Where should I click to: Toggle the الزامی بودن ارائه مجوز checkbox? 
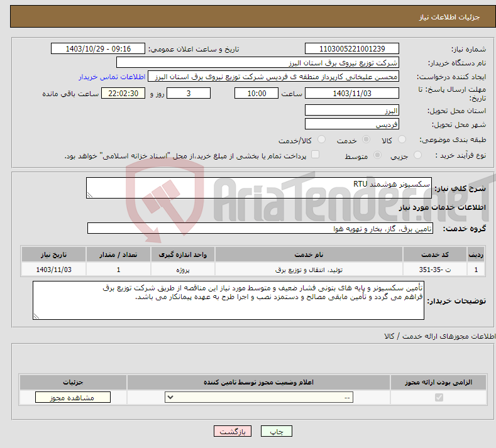pos(439,397)
